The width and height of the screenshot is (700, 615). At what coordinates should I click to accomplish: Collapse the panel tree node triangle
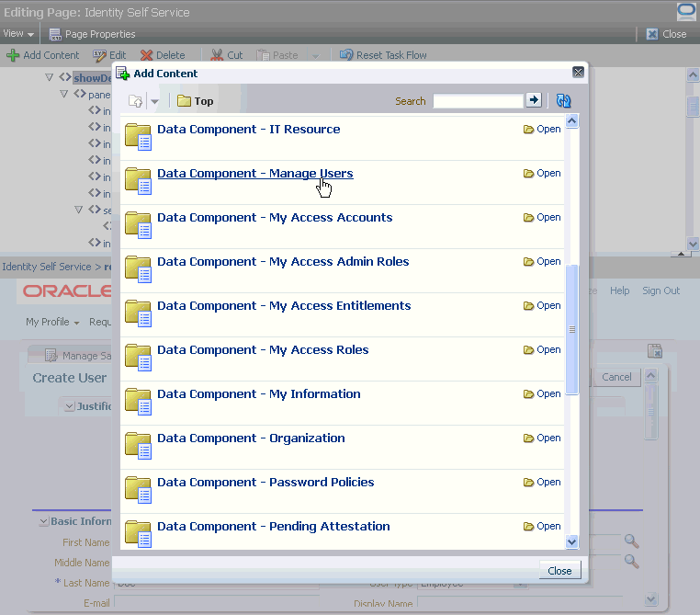coord(63,95)
